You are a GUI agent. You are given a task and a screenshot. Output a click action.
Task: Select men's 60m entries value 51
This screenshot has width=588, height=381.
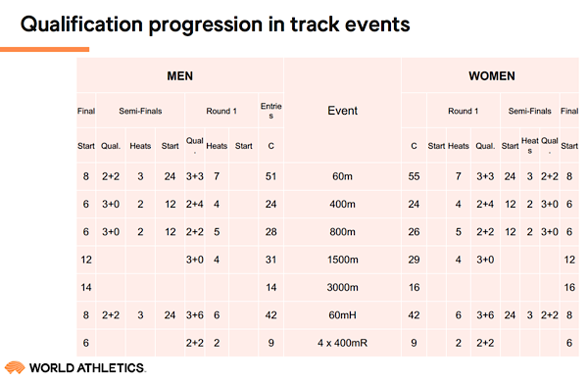pyautogui.click(x=270, y=176)
